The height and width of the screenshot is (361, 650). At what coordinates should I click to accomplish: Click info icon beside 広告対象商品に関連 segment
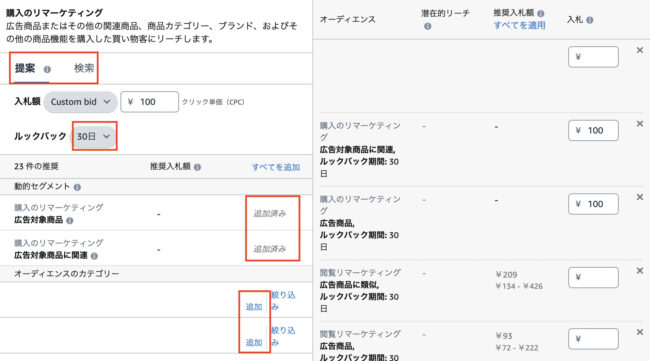click(94, 256)
